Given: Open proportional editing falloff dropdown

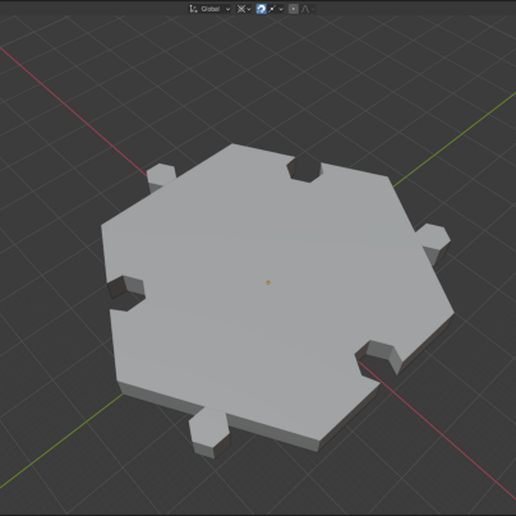Looking at the screenshot, I should 308,9.
